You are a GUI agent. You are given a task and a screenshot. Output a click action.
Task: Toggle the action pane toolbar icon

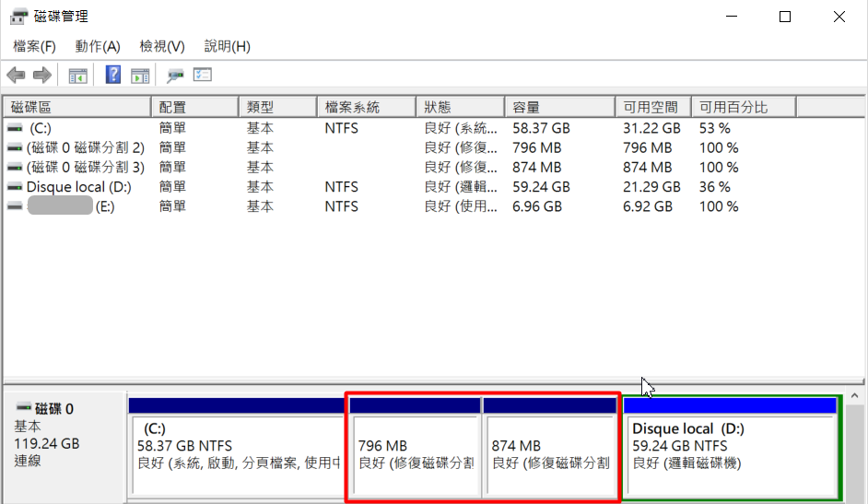click(140, 76)
